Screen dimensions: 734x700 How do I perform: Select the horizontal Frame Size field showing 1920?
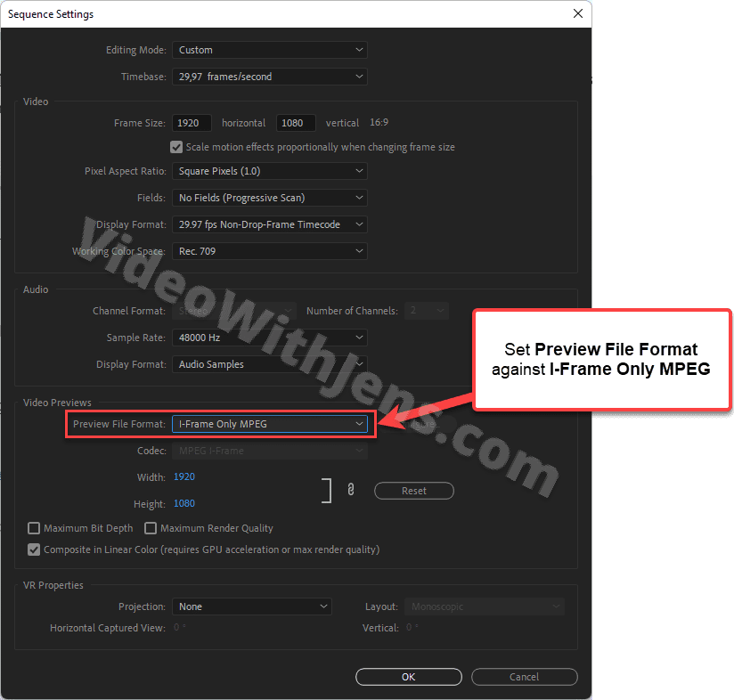pyautogui.click(x=192, y=122)
